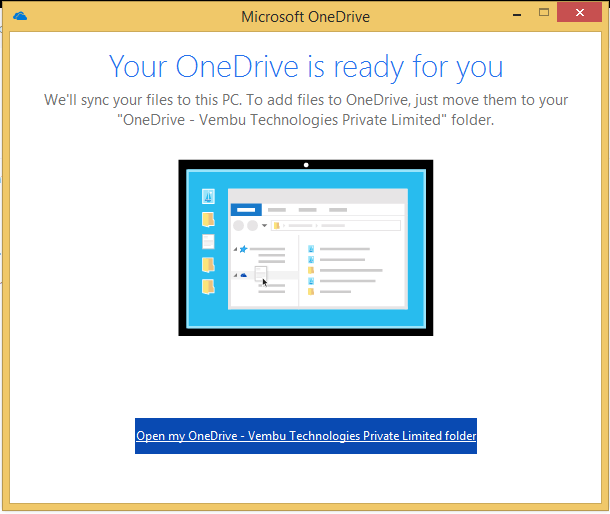Click the OneDrive cloud icon in title bar

[x=20, y=16]
